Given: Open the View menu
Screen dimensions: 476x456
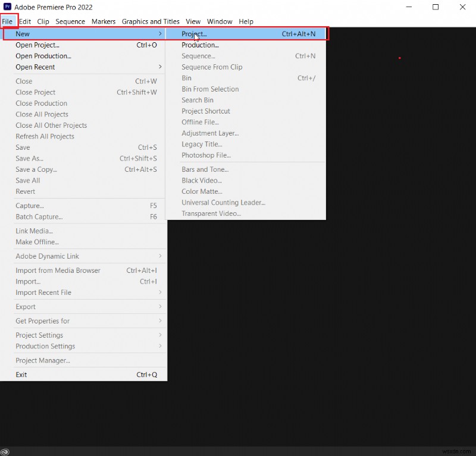Looking at the screenshot, I should point(193,21).
